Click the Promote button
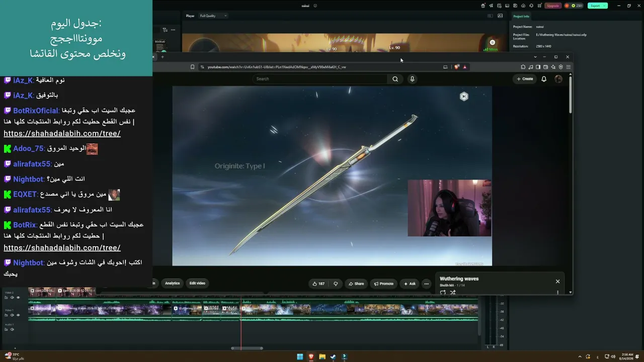 (384, 284)
